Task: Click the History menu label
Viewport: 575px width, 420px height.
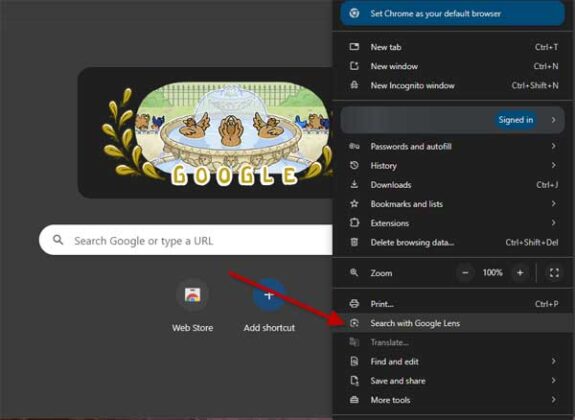Action: click(384, 166)
